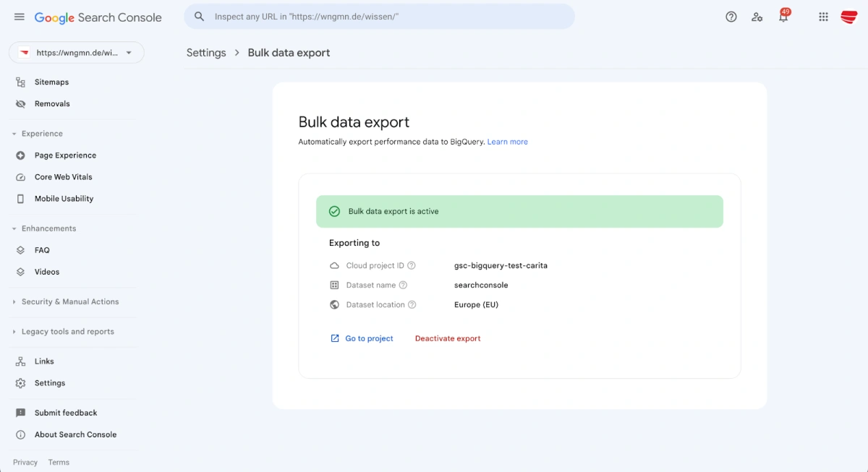Expand the Legacy tools and reports section
Screen dimensions: 868x472
(x=69, y=331)
